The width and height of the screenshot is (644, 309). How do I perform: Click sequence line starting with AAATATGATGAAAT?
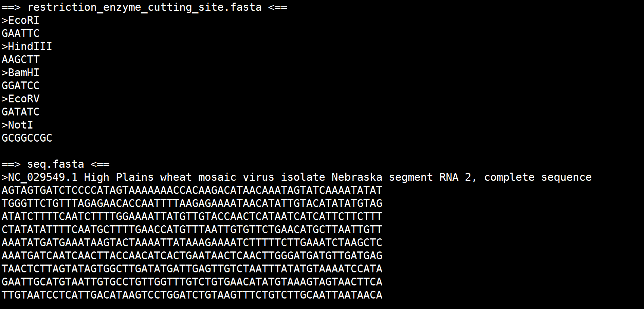[x=192, y=242]
